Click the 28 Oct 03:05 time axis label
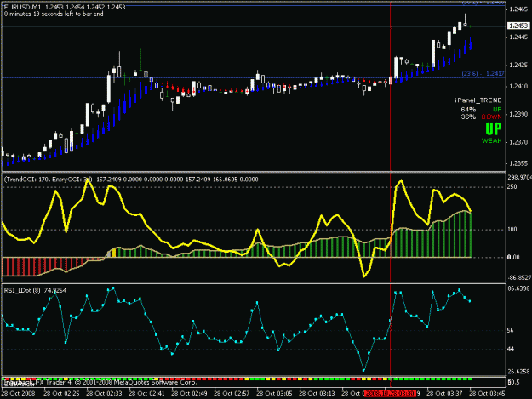 click(274, 394)
